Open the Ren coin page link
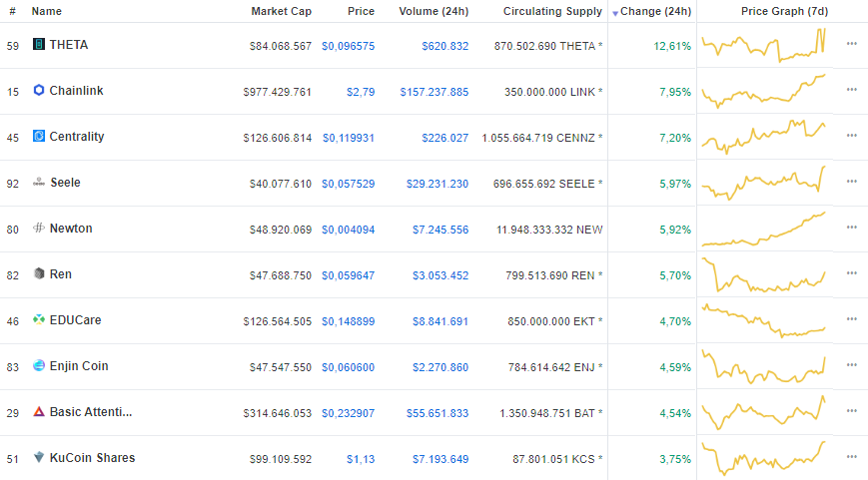The width and height of the screenshot is (868, 480). coord(60,274)
